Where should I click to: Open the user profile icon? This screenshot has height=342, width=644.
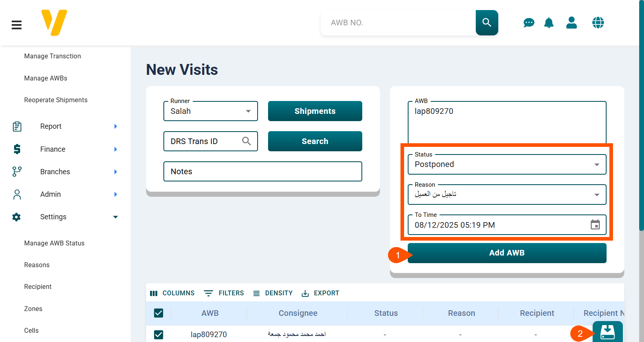pyautogui.click(x=571, y=23)
